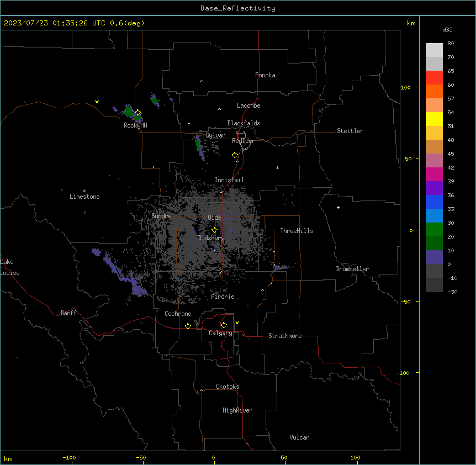Select the Innisfail label
This screenshot has height=465, width=476.
(229, 180)
